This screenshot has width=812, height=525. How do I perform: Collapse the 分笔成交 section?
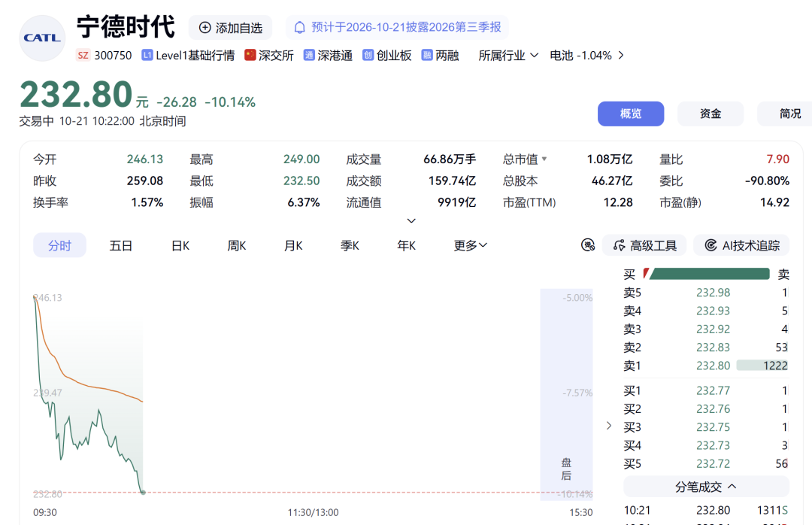click(x=706, y=487)
